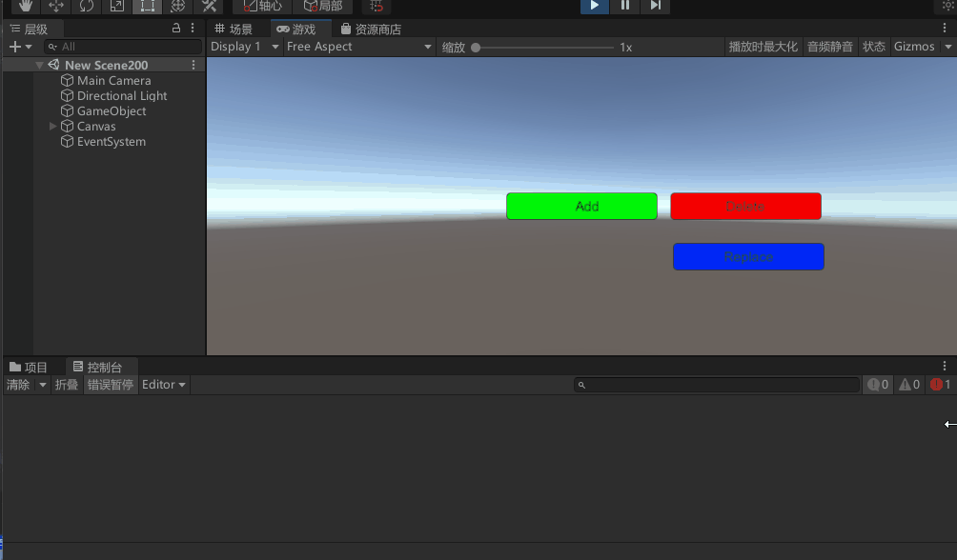957x560 pixels.
Task: Select Canvas in the hierarchy
Action: pos(96,127)
